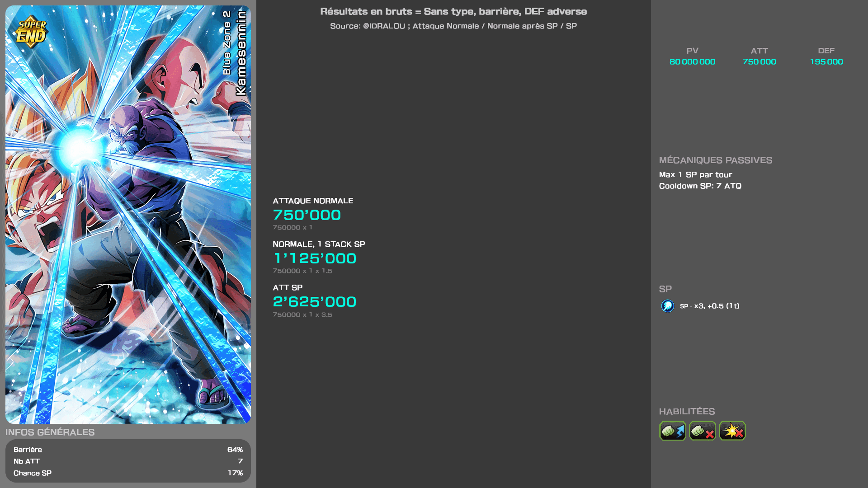Click the ATT value 750 000 in stats header
Screen dimensions: 868x488
point(759,61)
